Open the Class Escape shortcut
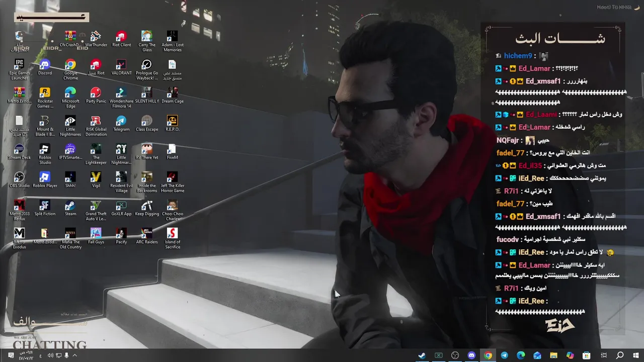644x362 pixels. [147, 124]
